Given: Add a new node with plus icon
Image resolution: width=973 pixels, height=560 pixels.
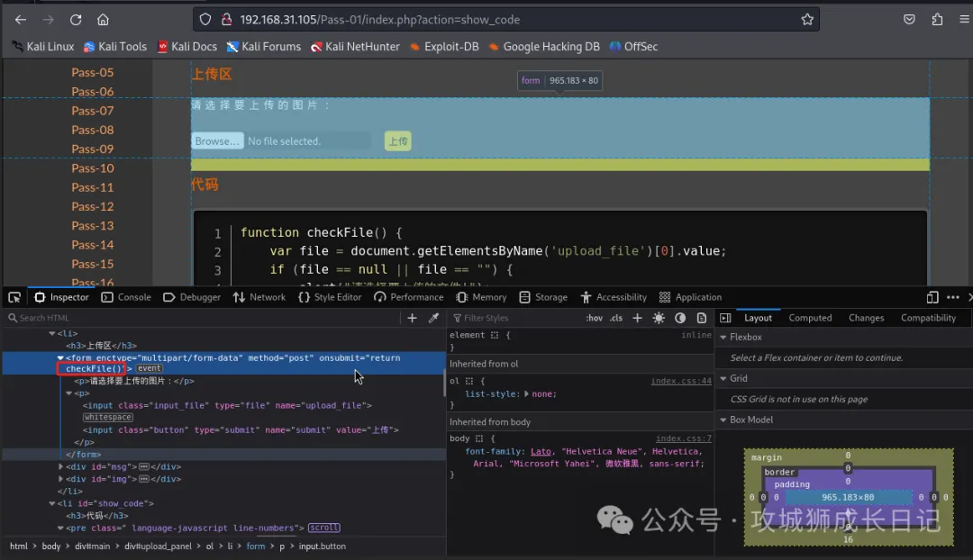Looking at the screenshot, I should pyautogui.click(x=413, y=318).
